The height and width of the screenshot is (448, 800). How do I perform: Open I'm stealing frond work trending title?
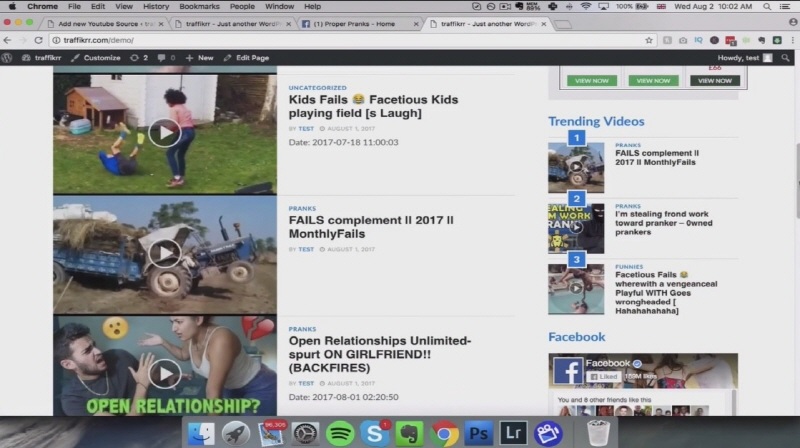[663, 223]
